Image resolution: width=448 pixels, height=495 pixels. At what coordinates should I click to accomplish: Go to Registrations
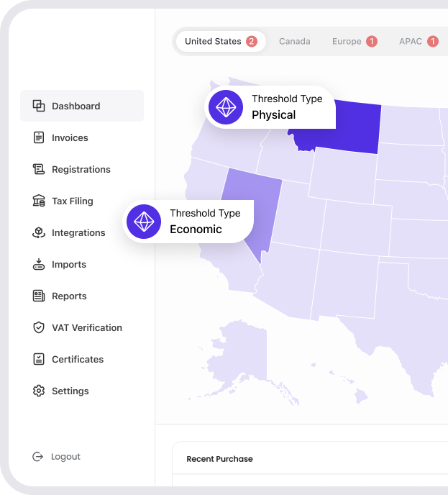pos(81,169)
